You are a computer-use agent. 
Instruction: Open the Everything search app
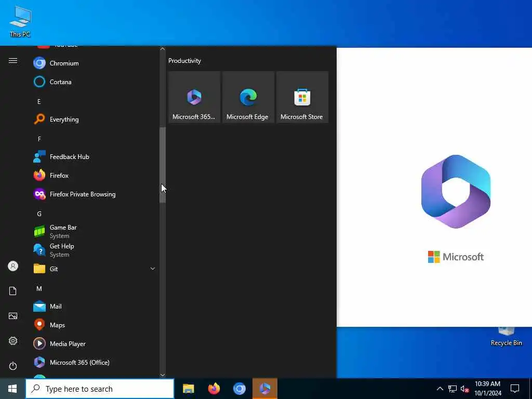point(95,119)
